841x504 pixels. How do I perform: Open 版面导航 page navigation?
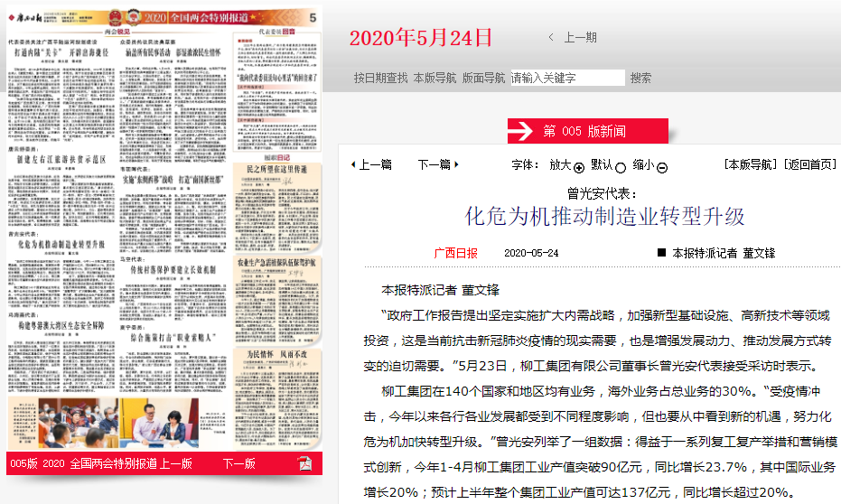coord(483,79)
